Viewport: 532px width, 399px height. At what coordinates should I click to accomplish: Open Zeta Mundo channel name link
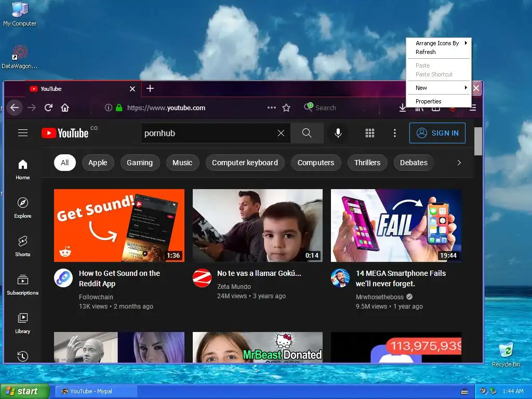click(x=234, y=287)
